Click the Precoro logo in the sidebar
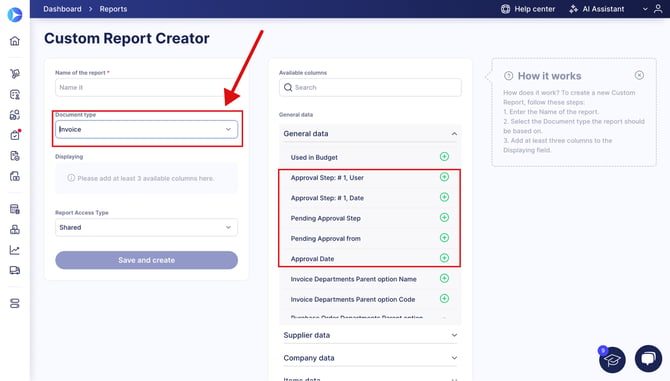 pyautogui.click(x=15, y=15)
